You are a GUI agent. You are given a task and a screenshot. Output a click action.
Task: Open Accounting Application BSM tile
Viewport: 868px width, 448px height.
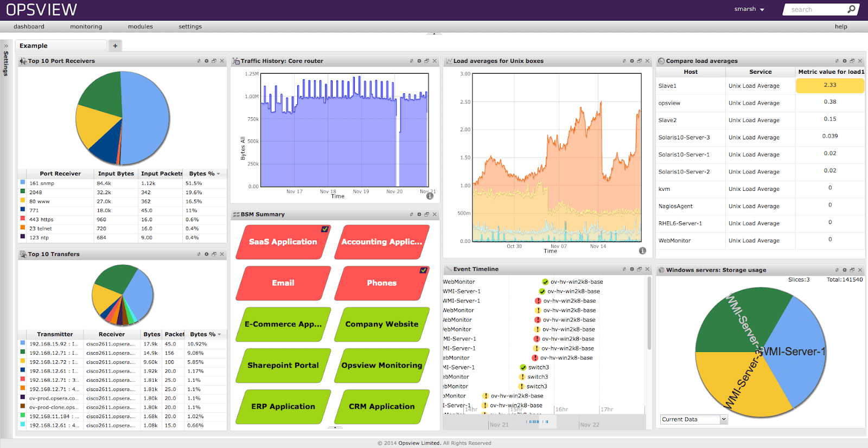pos(382,242)
